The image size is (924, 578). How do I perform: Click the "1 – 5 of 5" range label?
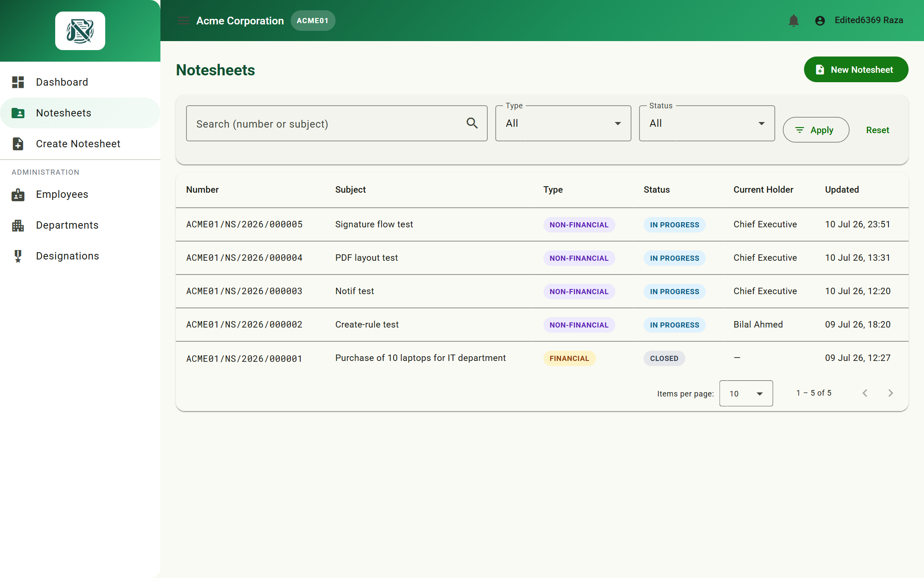tap(814, 393)
